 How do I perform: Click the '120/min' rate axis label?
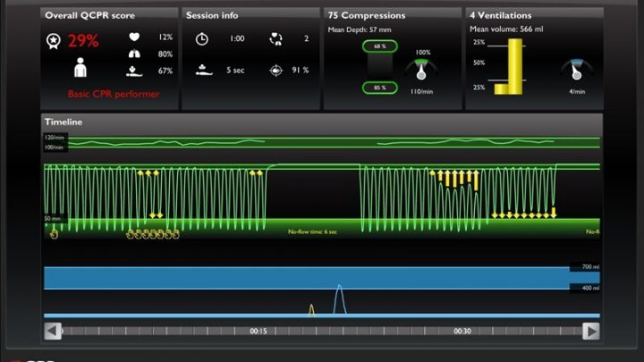54,138
